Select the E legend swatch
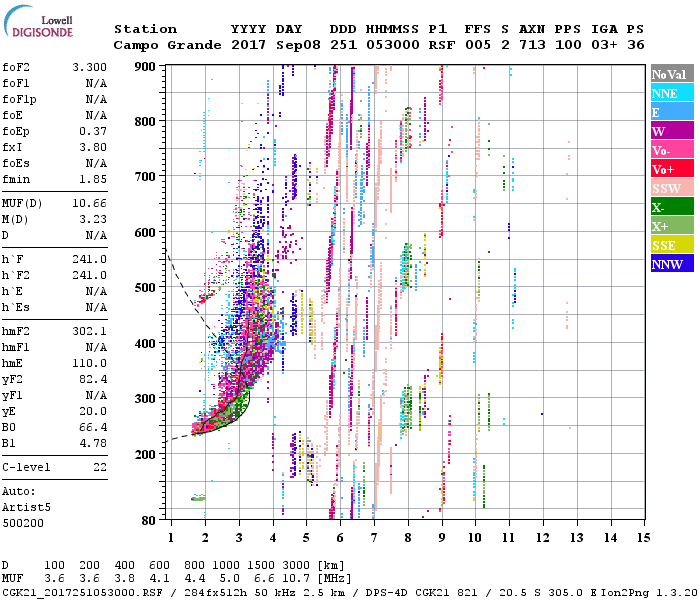700x600 pixels. tap(672, 112)
